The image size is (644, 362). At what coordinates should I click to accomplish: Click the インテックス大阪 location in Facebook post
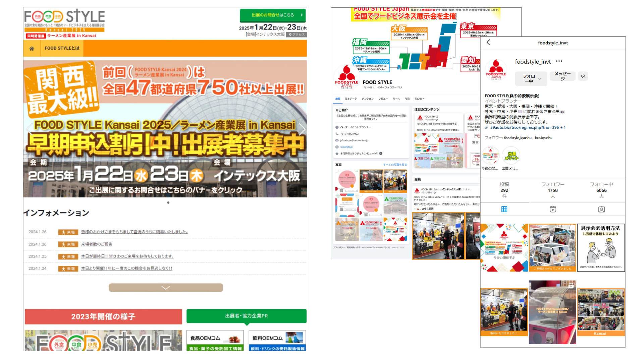pos(451,189)
